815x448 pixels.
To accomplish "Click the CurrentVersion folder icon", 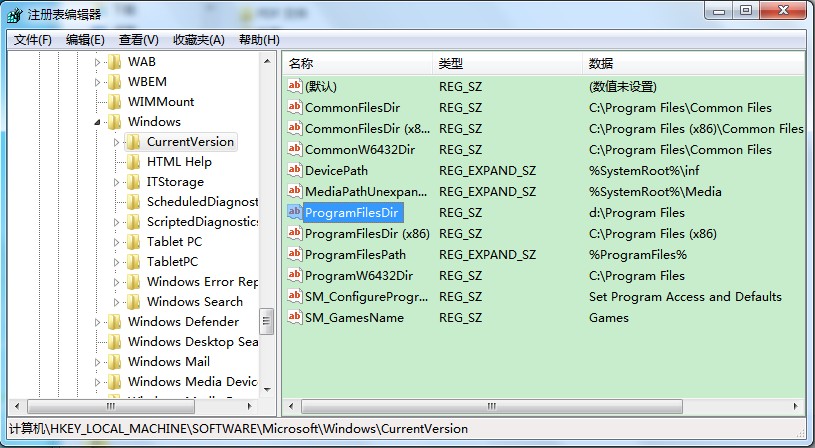I will (x=133, y=142).
